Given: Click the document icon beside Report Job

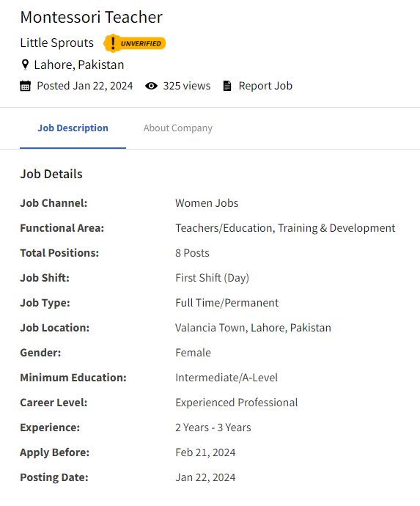Looking at the screenshot, I should point(227,86).
